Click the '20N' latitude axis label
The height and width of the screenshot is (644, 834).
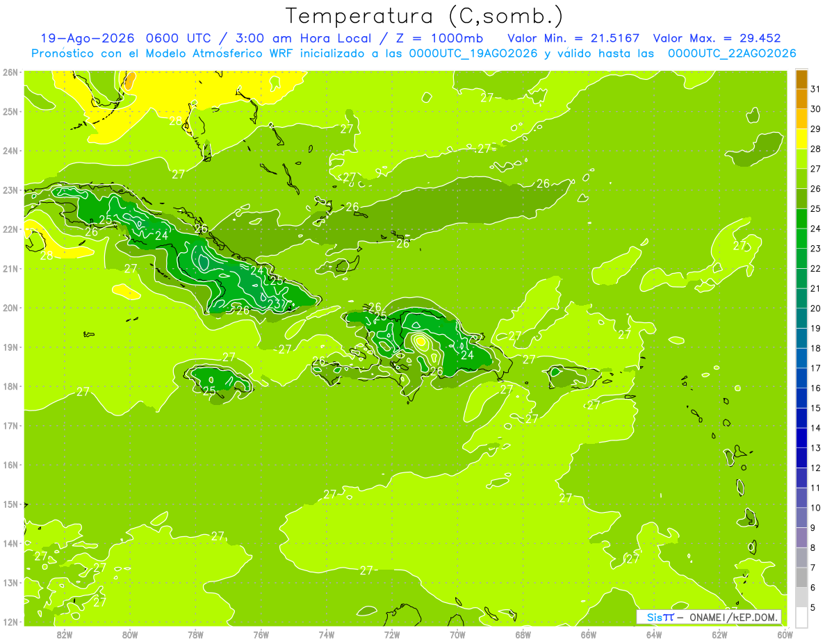tap(10, 308)
